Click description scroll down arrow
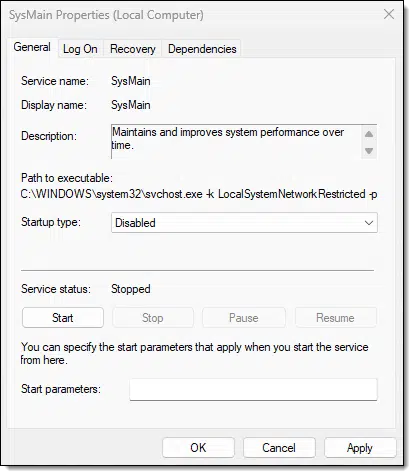This screenshot has width=414, height=476. click(x=369, y=151)
